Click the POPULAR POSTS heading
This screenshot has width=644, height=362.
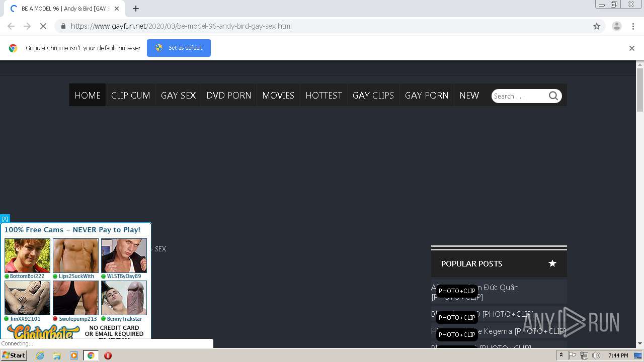(x=472, y=263)
